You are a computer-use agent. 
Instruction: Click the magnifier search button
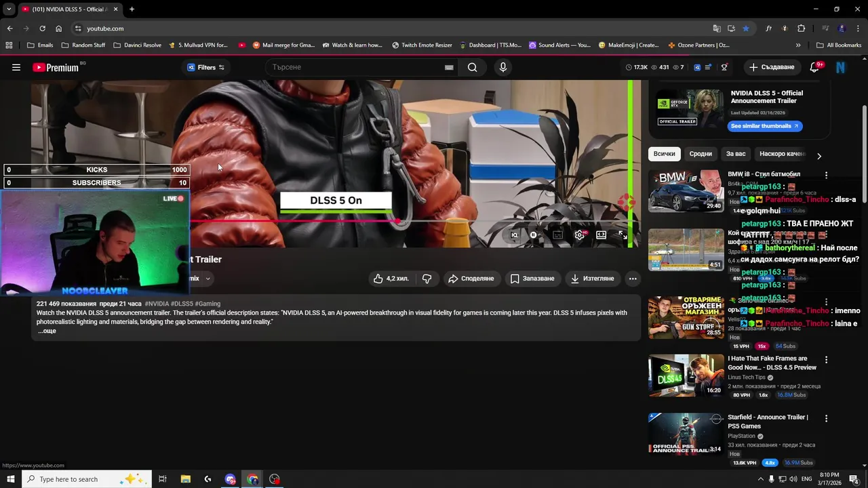473,67
